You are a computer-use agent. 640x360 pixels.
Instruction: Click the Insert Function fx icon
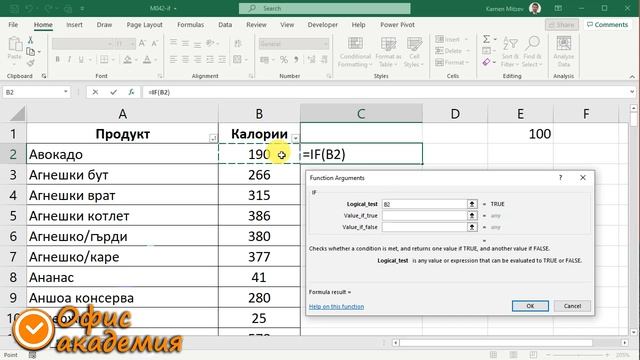pos(131,92)
